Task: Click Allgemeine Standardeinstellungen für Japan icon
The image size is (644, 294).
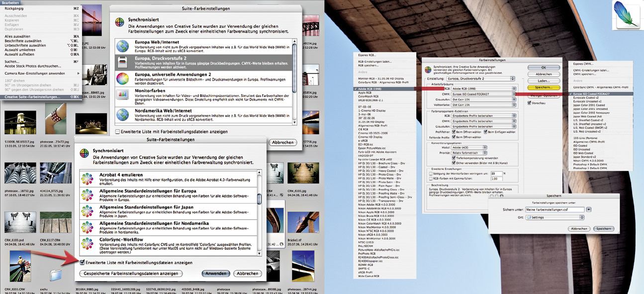Action: [87, 211]
